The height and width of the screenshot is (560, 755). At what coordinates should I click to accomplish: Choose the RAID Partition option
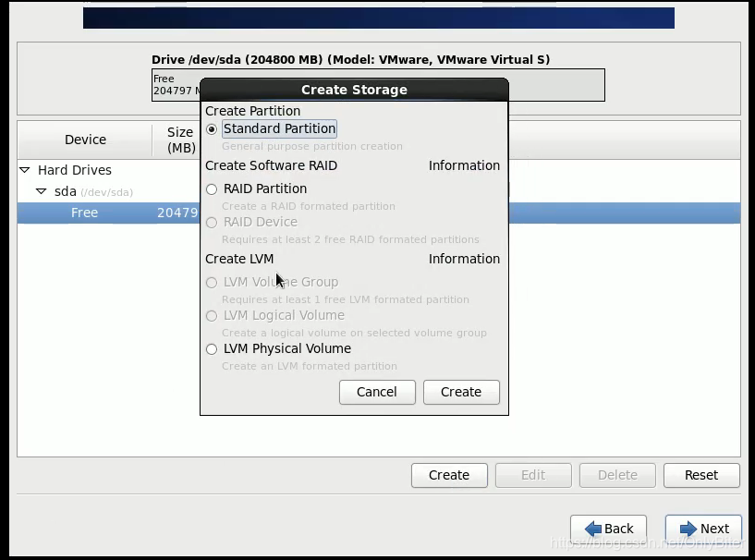click(212, 189)
